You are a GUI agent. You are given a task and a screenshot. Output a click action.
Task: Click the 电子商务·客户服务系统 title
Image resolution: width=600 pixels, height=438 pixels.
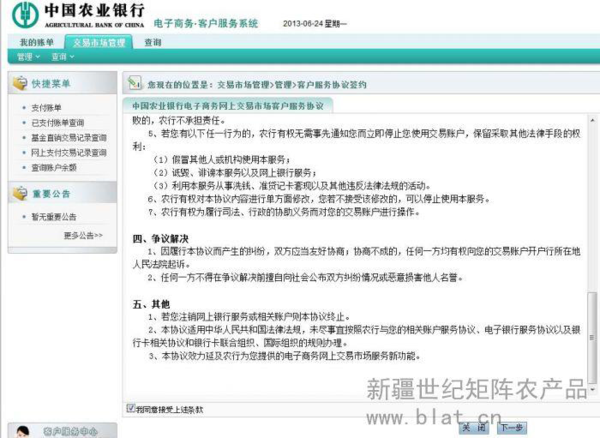[x=206, y=23]
